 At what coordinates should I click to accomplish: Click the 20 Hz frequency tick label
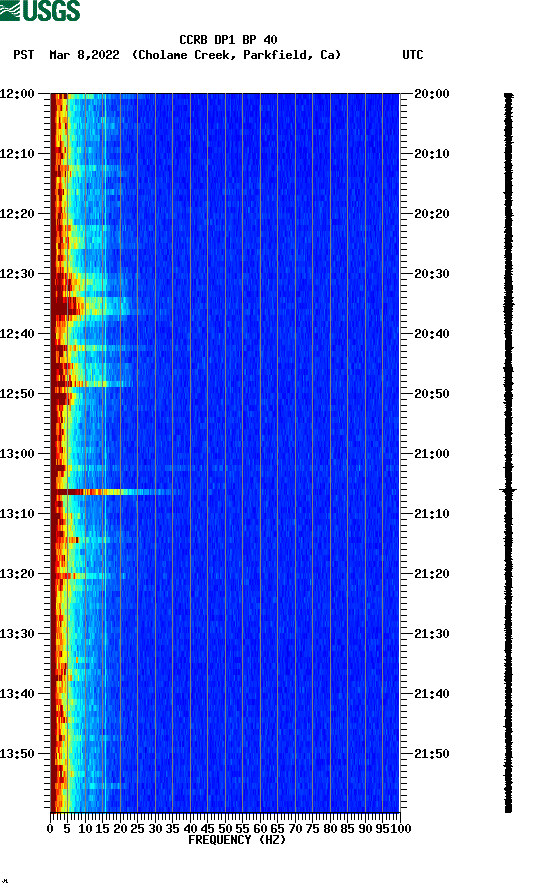120,829
